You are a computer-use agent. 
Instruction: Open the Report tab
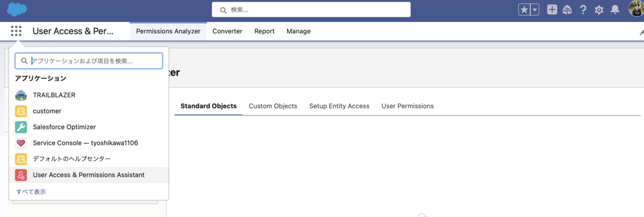pos(265,31)
